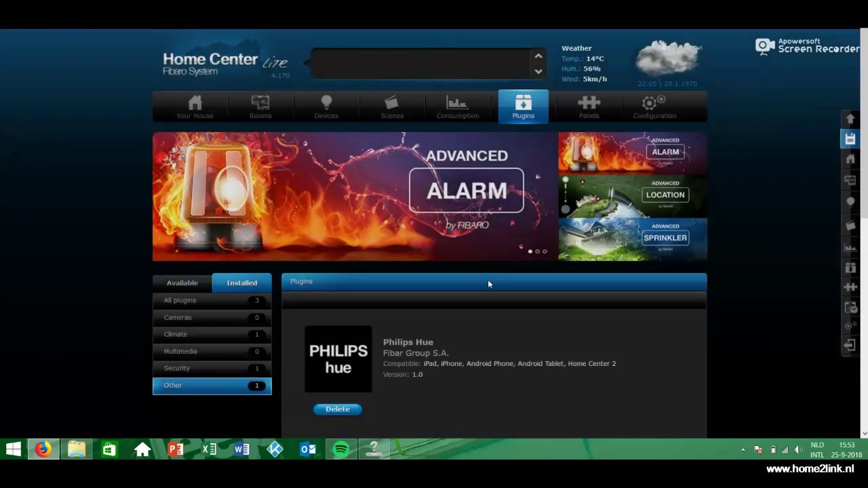This screenshot has width=868, height=488.
Task: Click the sidebar consumption chart icon
Action: tap(850, 247)
